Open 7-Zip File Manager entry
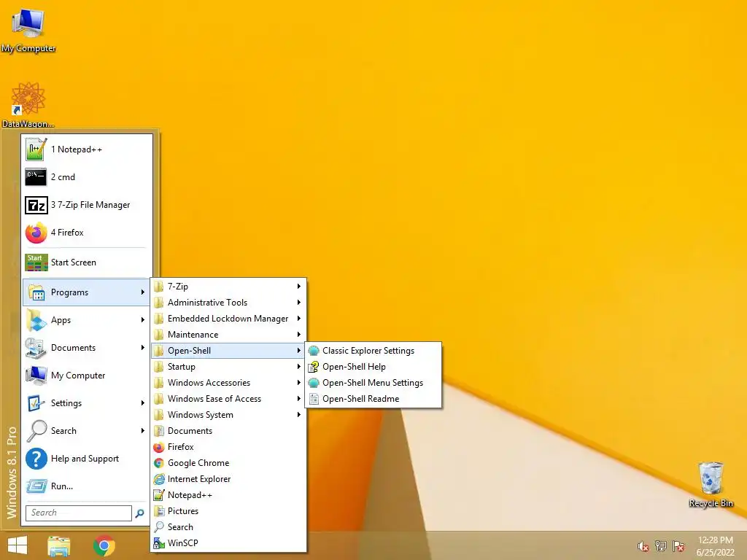 pos(87,205)
